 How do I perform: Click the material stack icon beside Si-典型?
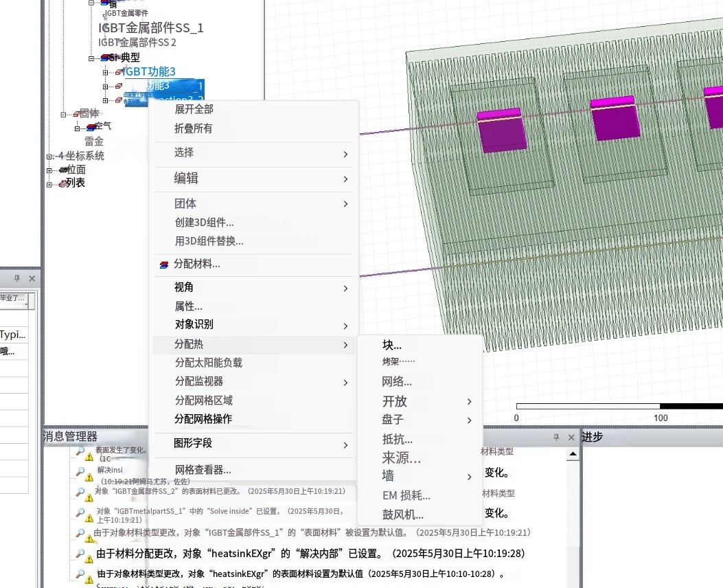pyautogui.click(x=104, y=58)
